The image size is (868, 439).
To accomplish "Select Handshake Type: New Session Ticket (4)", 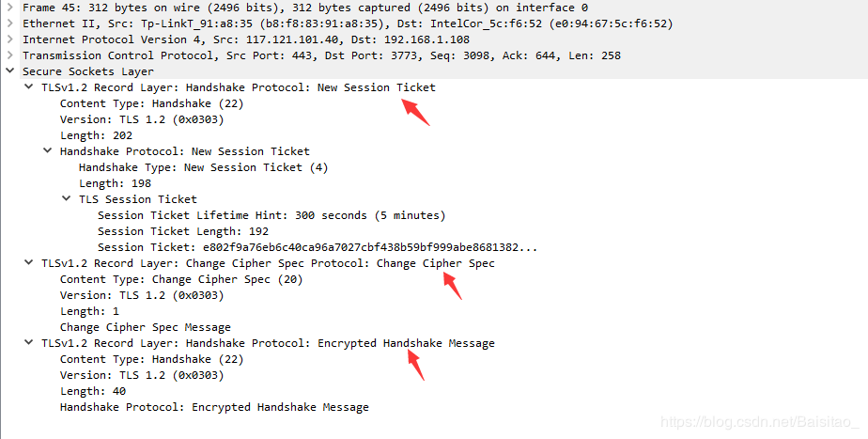I will (x=203, y=167).
